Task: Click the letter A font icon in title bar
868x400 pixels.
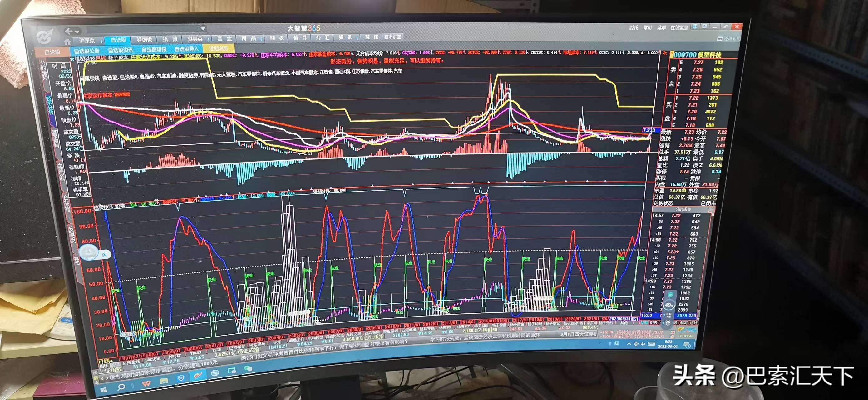Action: pyautogui.click(x=704, y=27)
